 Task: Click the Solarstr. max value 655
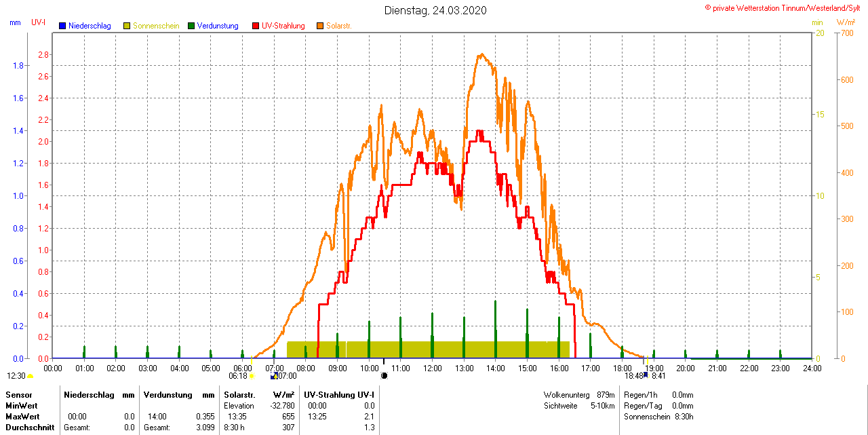(288, 417)
